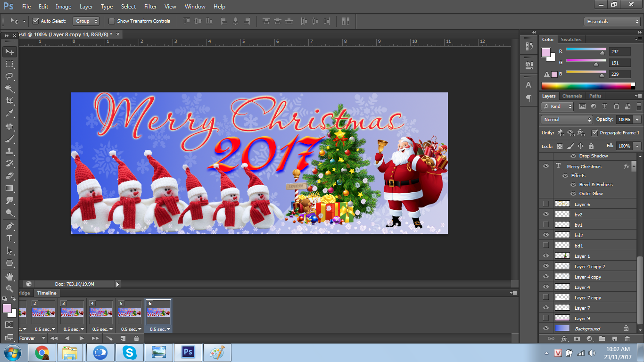Open the blend mode dropdown showing Normal
The width and height of the screenshot is (644, 362).
tap(566, 119)
